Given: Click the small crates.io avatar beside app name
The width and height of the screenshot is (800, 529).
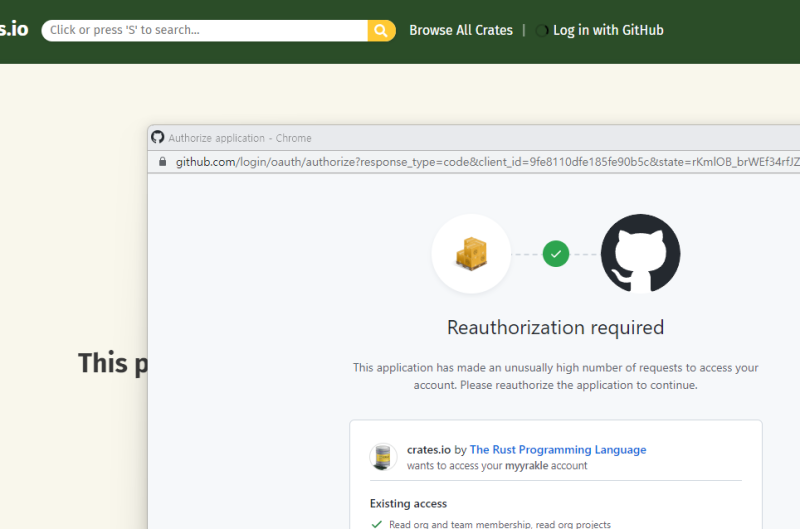Looking at the screenshot, I should click(383, 457).
